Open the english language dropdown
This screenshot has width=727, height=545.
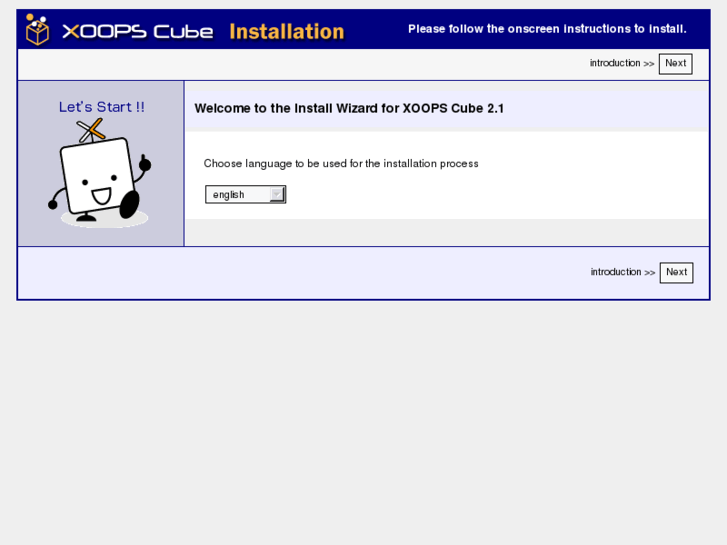pyautogui.click(x=246, y=194)
